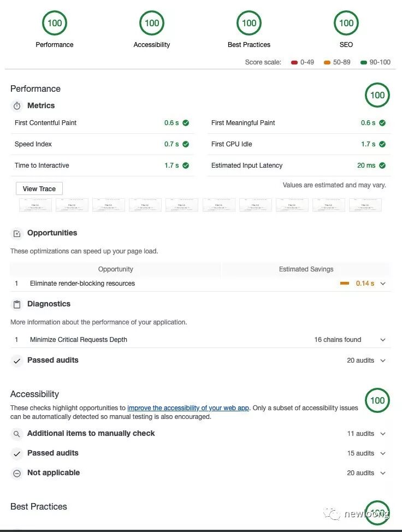The height and width of the screenshot is (532, 402).
Task: Expand the Not applicable audits list
Action: coord(383,473)
